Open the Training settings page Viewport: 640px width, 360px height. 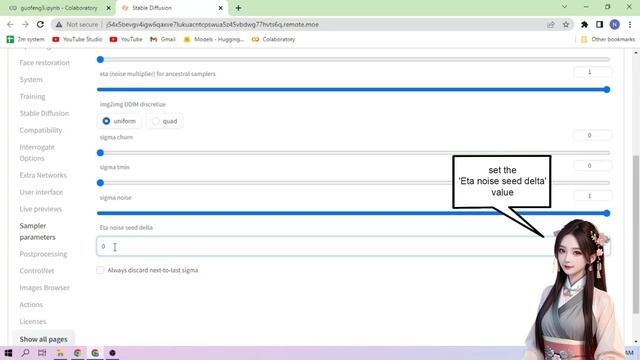(32, 96)
